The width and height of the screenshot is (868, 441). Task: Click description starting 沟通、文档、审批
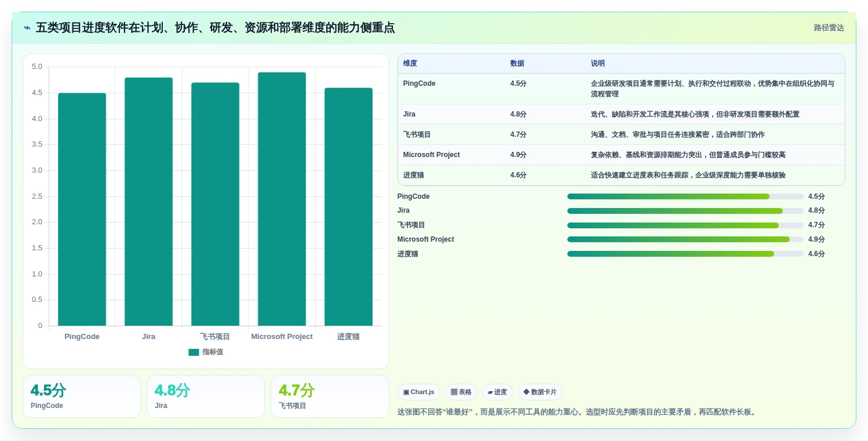tap(677, 134)
